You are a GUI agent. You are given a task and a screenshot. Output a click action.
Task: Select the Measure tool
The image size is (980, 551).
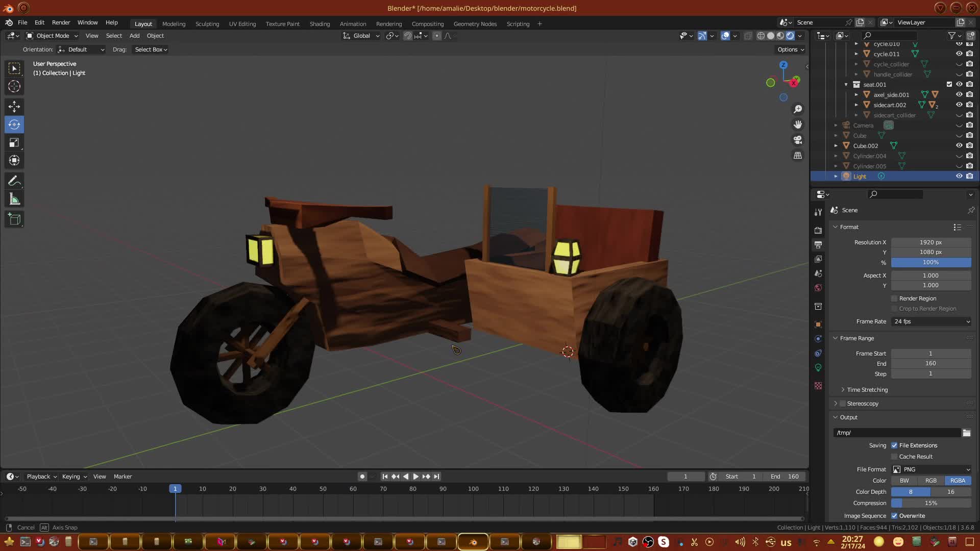14,199
